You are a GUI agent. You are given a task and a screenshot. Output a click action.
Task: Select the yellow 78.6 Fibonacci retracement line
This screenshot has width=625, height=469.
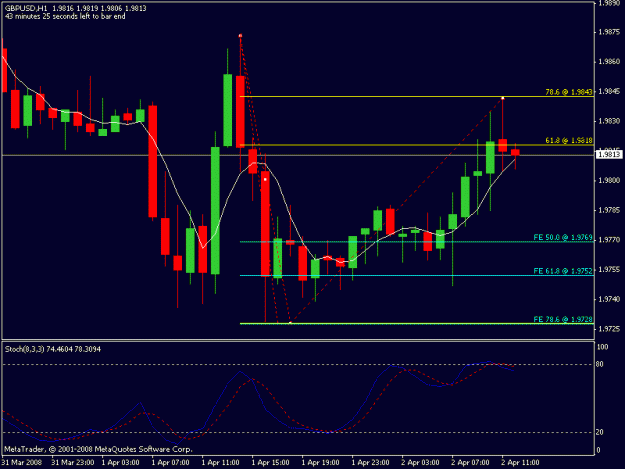pyautogui.click(x=417, y=96)
